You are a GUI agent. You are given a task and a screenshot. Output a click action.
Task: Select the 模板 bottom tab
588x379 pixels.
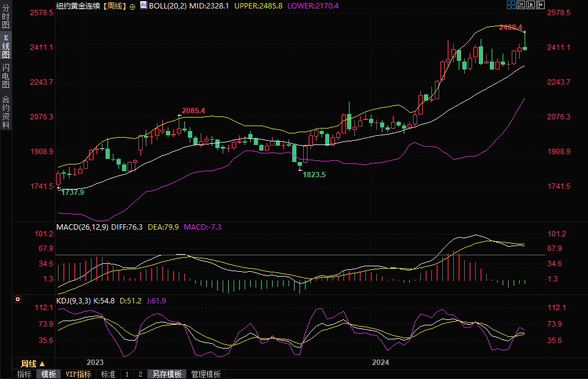(x=49, y=374)
